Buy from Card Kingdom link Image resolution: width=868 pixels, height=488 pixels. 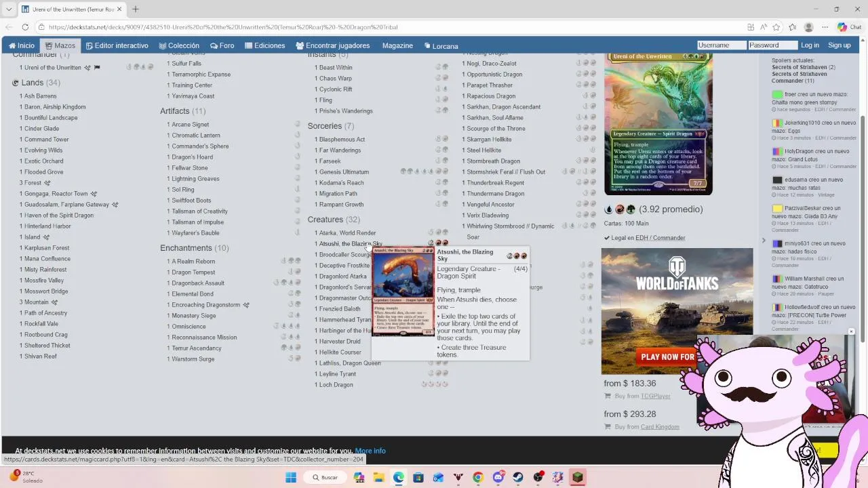click(660, 427)
